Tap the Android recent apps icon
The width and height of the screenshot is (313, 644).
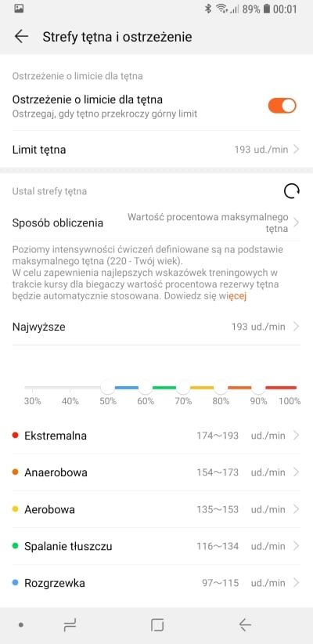[70, 625]
